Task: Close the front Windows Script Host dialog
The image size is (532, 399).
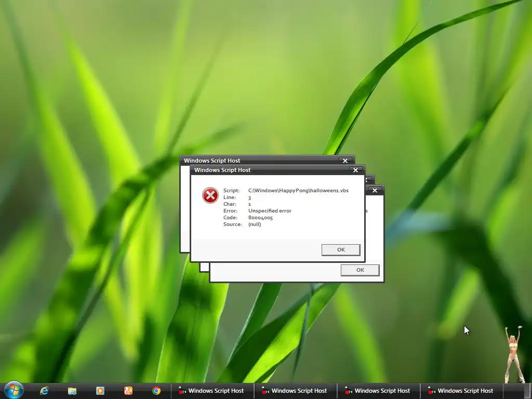Action: point(355,170)
